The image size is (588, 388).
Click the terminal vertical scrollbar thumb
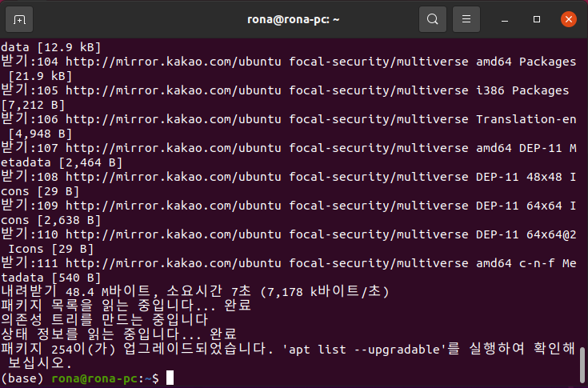582,365
